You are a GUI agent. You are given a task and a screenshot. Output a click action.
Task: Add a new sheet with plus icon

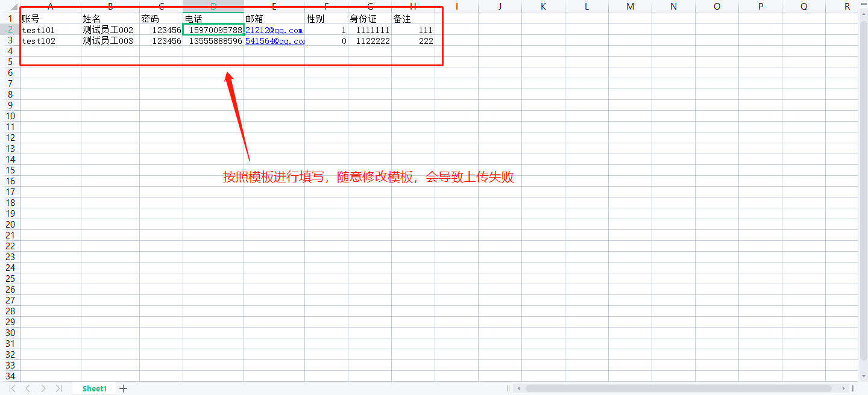pyautogui.click(x=124, y=388)
